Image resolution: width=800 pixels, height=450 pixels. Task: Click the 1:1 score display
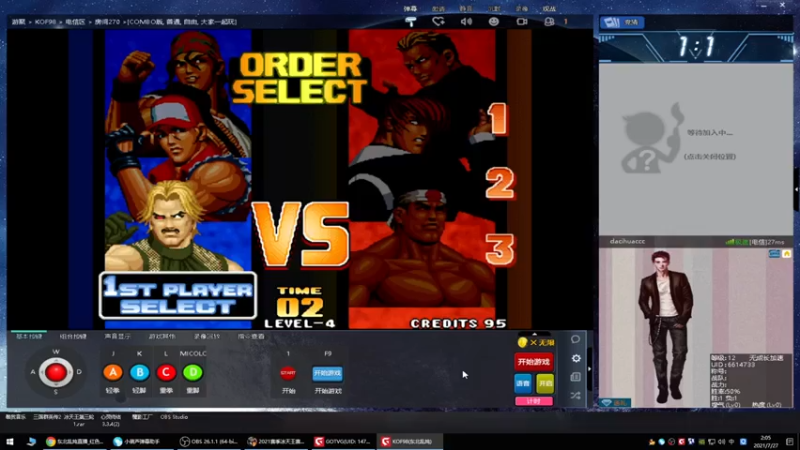click(696, 47)
